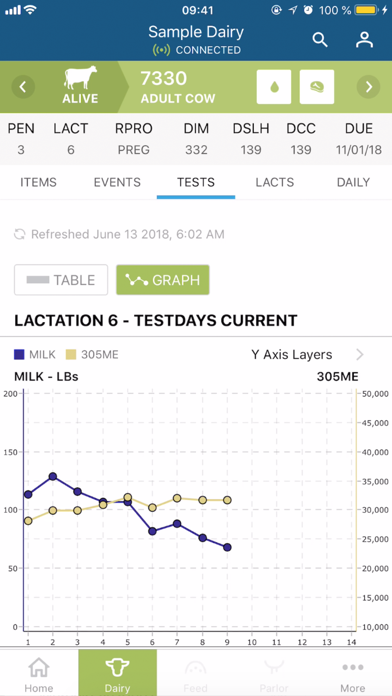The height and width of the screenshot is (696, 392).
Task: Tap the battery icon in status bar
Action: click(x=366, y=10)
